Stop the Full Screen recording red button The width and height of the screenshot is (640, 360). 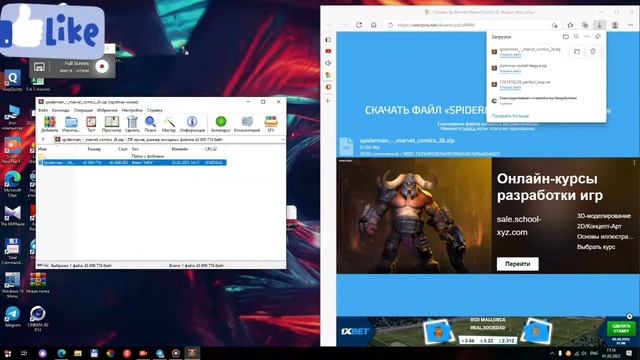click(102, 66)
